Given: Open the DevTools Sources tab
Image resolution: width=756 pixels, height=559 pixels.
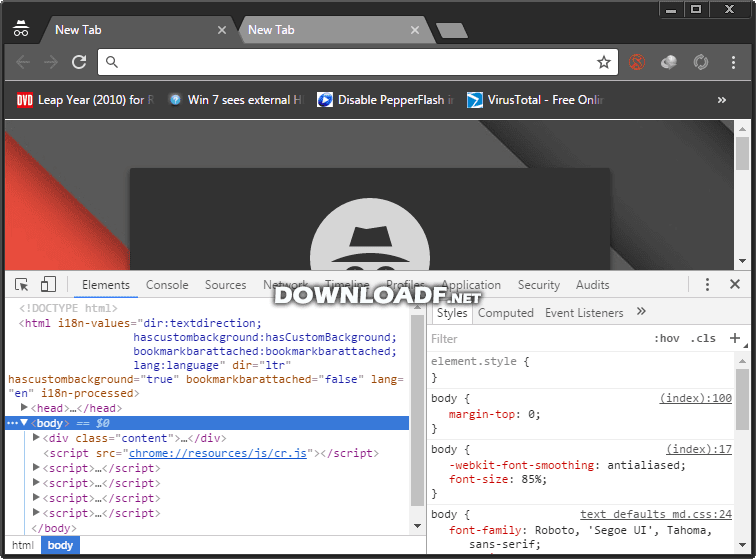Looking at the screenshot, I should (x=225, y=285).
